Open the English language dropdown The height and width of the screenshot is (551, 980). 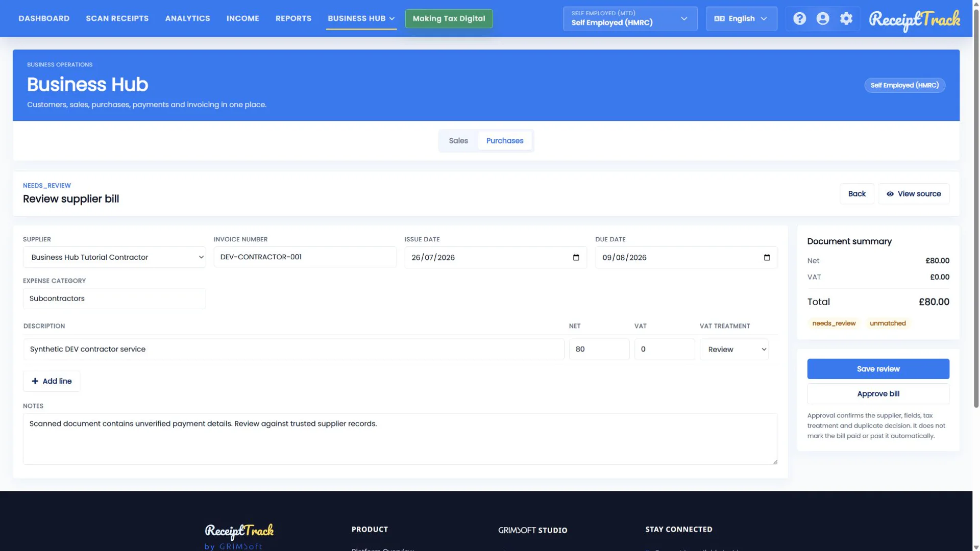click(x=741, y=19)
